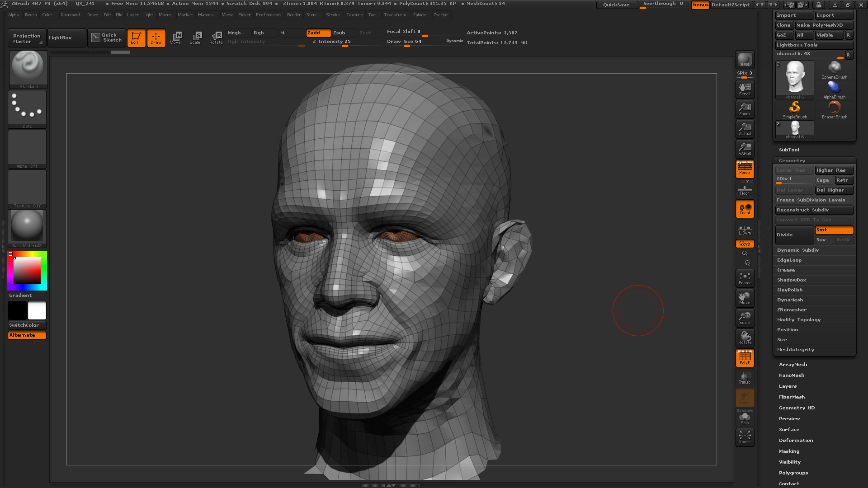The width and height of the screenshot is (868, 488).
Task: Click the AAHalf icon
Action: coord(745,149)
